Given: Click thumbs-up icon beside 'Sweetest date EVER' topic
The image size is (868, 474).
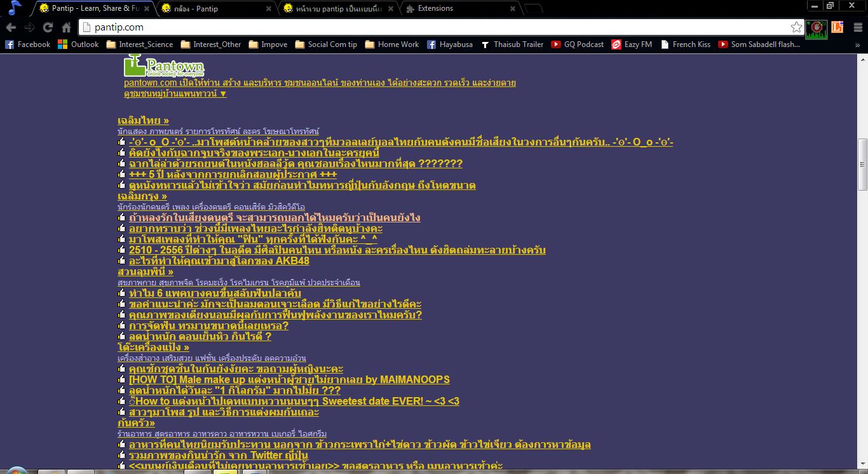Looking at the screenshot, I should (x=122, y=401).
